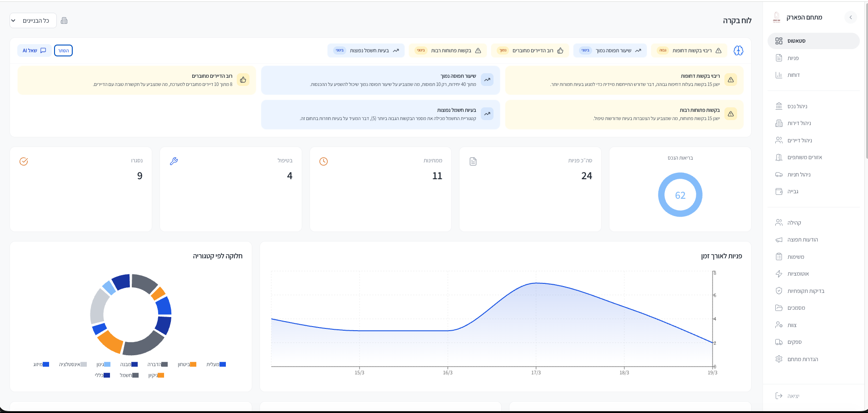This screenshot has height=413, width=868.
Task: Open the קהילה community section
Action: 813,222
